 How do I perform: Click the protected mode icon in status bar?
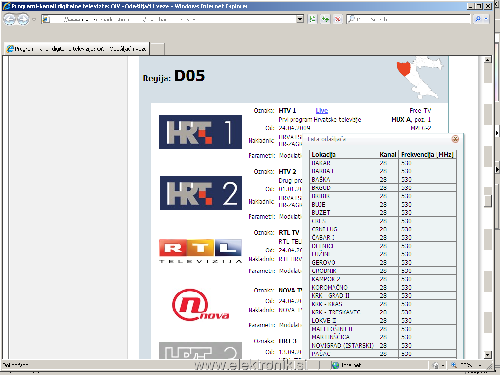[x=436, y=365]
